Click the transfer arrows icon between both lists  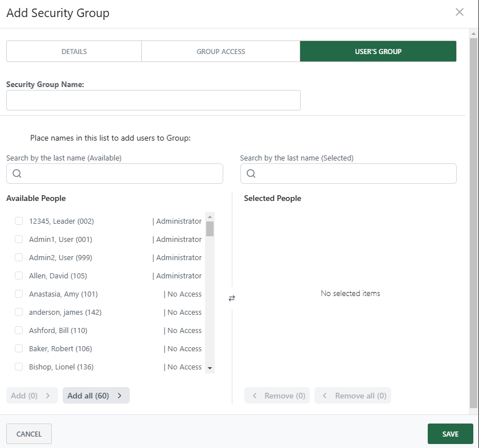coord(232,298)
